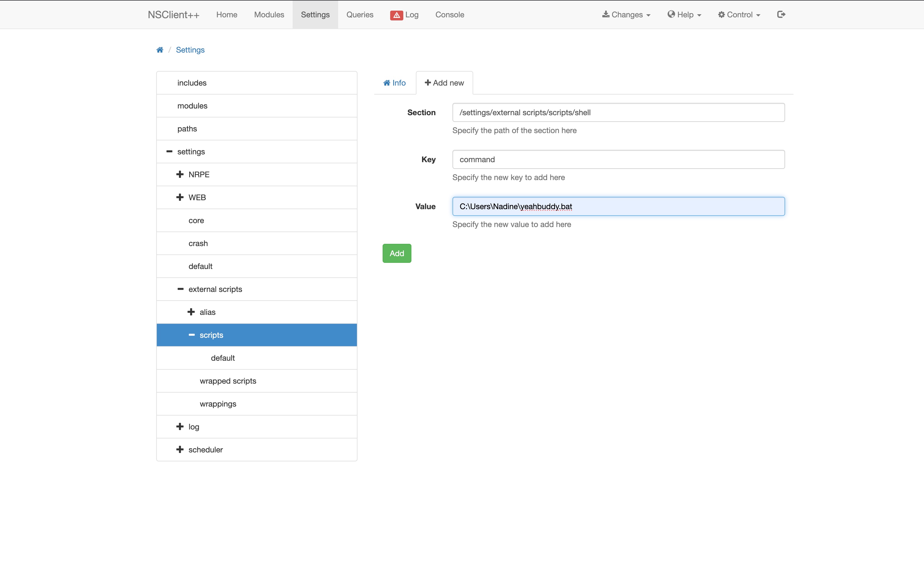Open the Queries nav item

coord(360,15)
